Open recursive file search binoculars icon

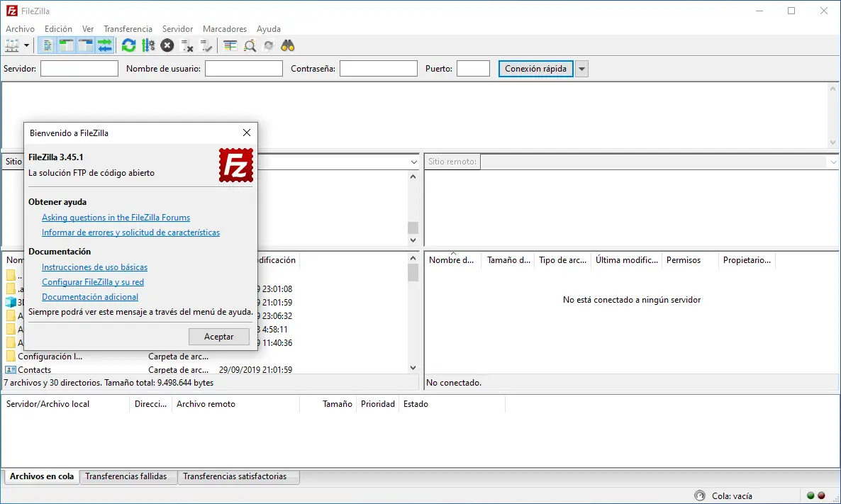288,45
